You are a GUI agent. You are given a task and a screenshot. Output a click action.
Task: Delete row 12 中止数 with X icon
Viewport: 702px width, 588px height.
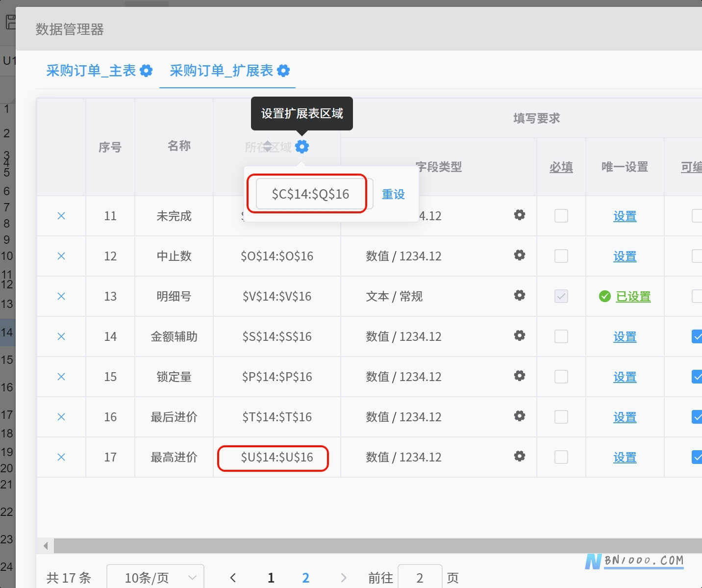[61, 256]
